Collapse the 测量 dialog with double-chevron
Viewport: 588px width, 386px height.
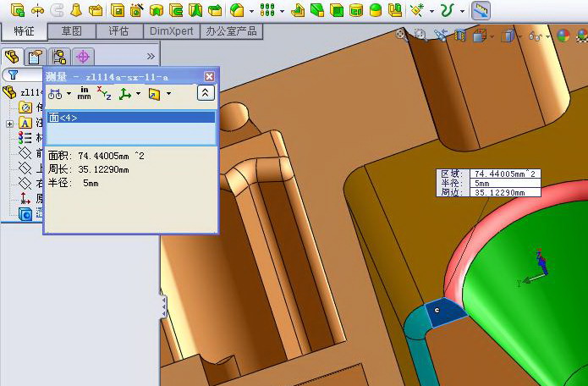(206, 93)
